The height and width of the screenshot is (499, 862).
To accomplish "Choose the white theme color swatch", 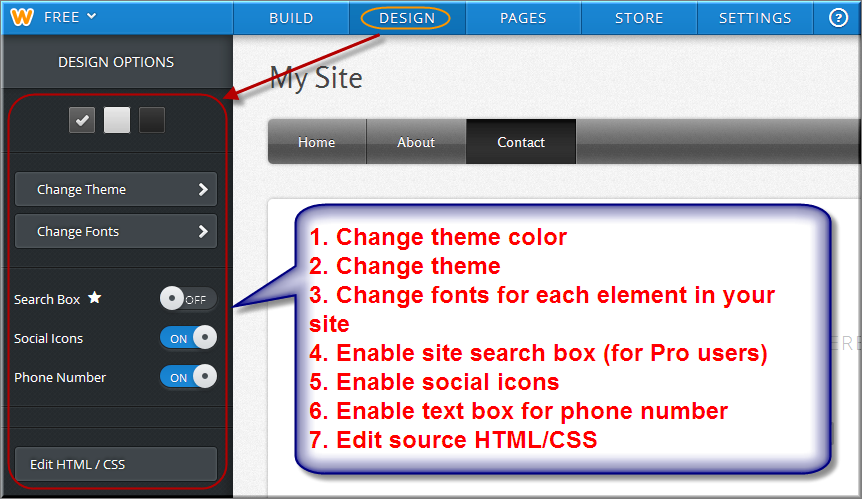I will point(117,120).
